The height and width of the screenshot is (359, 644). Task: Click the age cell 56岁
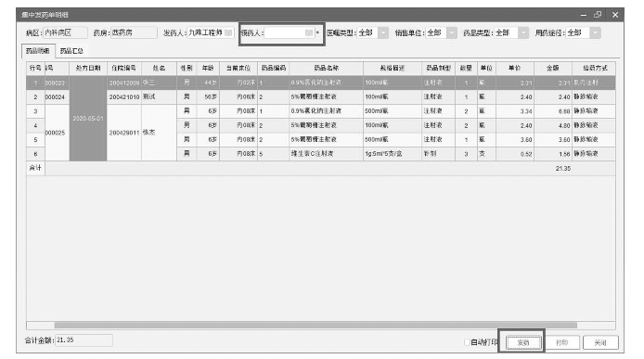click(x=208, y=96)
